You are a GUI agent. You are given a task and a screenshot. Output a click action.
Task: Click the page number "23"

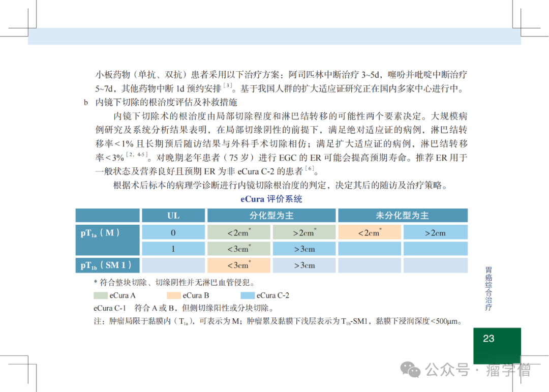[x=489, y=339]
